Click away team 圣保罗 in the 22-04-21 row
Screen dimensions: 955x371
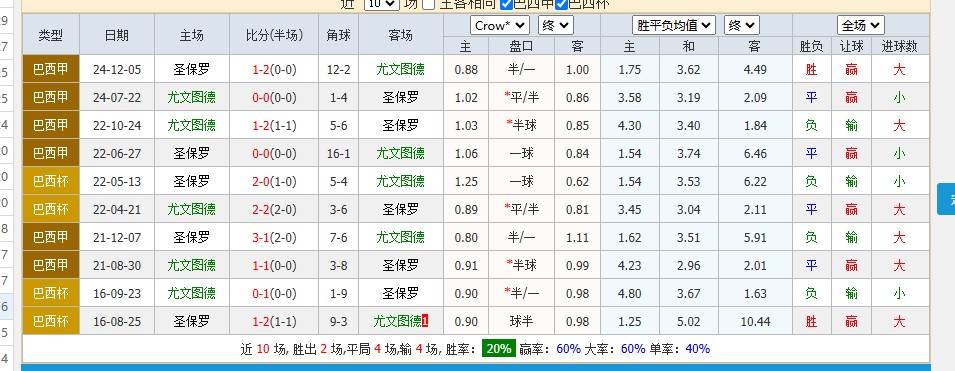click(400, 210)
